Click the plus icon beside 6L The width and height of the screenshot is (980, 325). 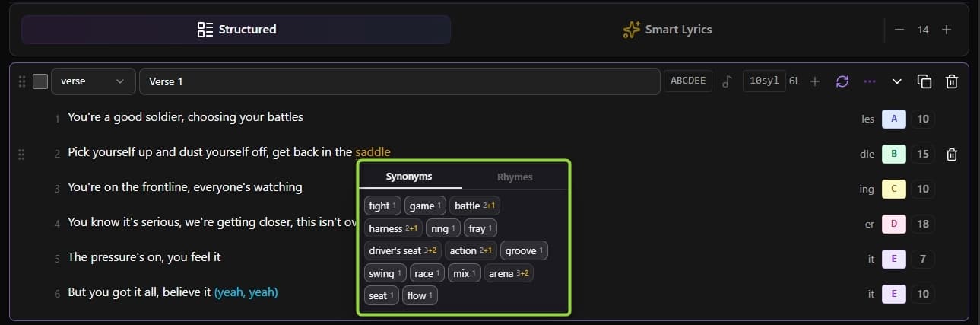point(815,81)
